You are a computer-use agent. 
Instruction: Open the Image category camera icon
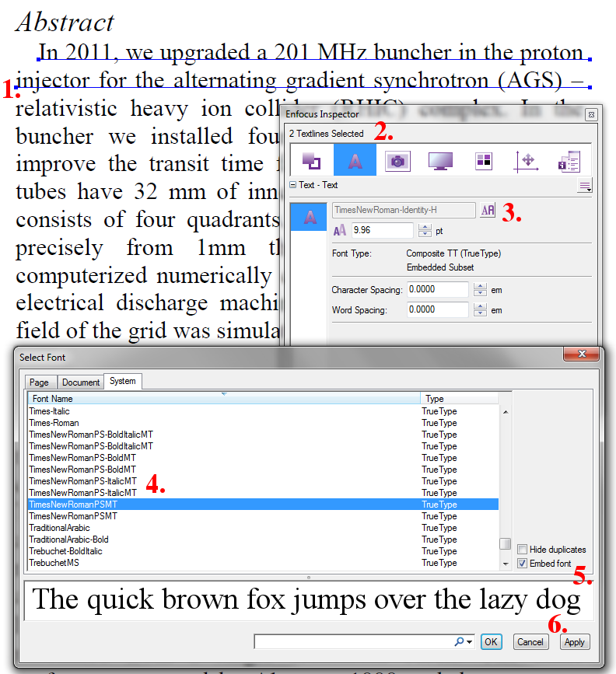point(397,161)
